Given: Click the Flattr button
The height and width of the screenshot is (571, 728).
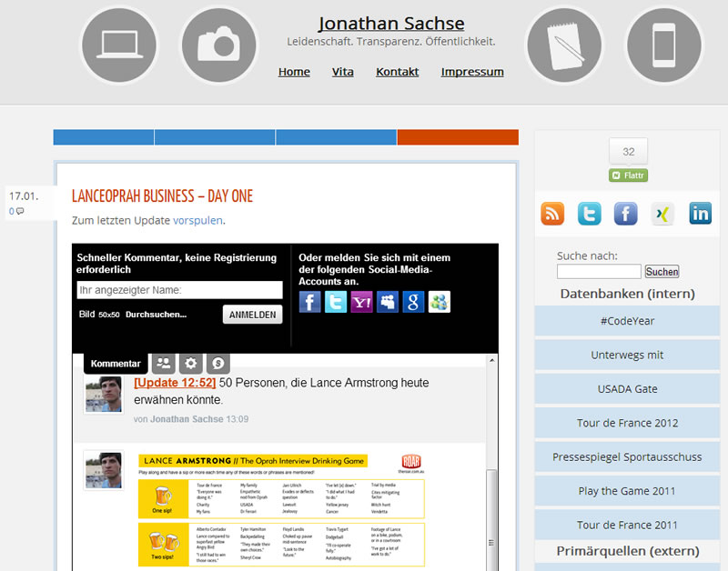Looking at the screenshot, I should pyautogui.click(x=628, y=175).
